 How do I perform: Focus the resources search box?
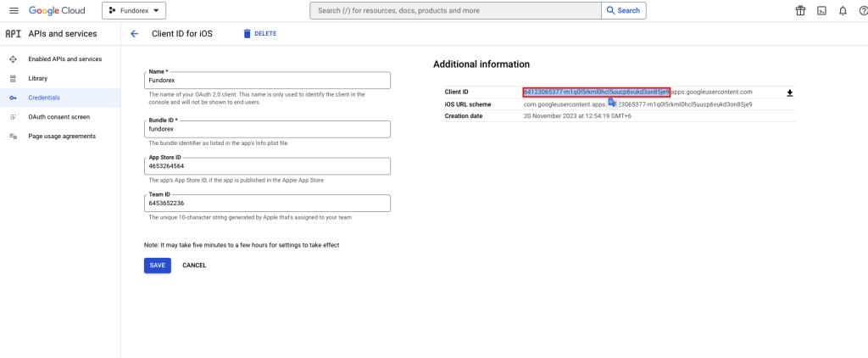point(455,10)
